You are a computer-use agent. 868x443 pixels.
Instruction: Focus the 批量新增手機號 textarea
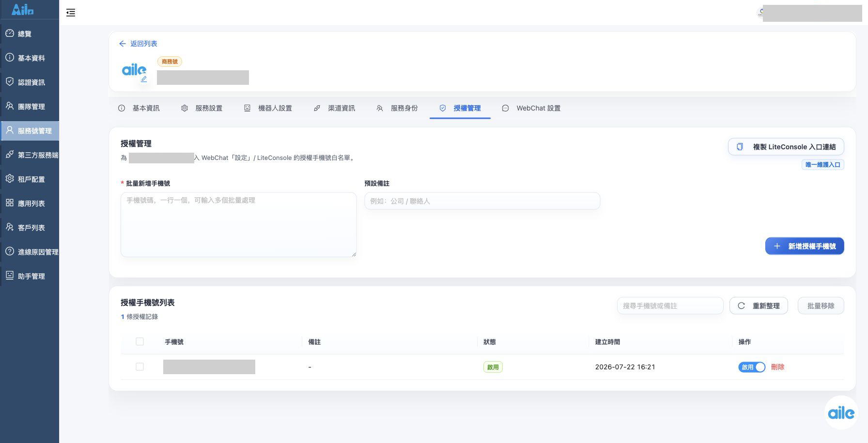[238, 224]
